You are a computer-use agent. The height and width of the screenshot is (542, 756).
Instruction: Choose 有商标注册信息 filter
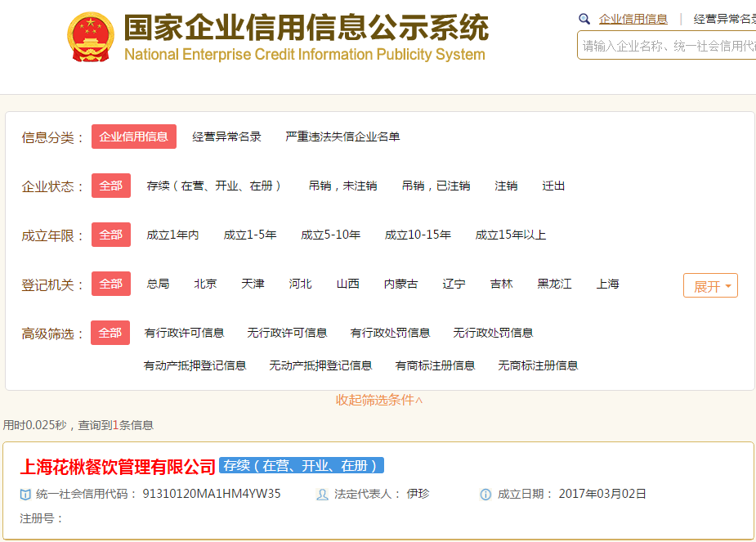click(435, 365)
